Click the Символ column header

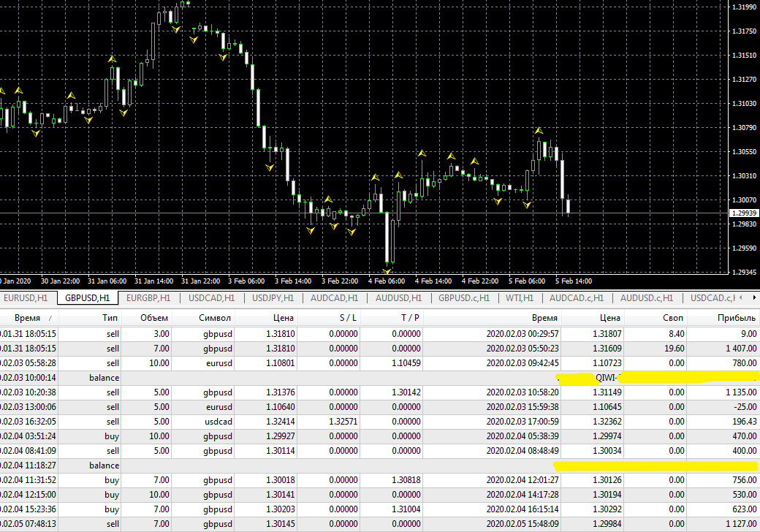215,318
